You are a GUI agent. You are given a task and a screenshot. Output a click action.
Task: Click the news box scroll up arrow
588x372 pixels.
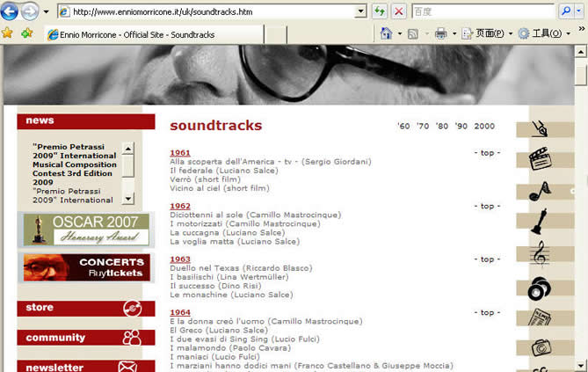tap(127, 149)
